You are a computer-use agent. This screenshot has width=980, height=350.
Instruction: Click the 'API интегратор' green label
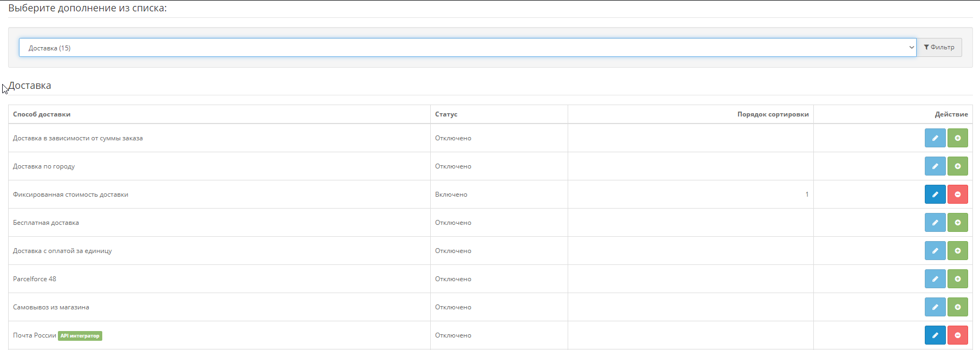80,336
